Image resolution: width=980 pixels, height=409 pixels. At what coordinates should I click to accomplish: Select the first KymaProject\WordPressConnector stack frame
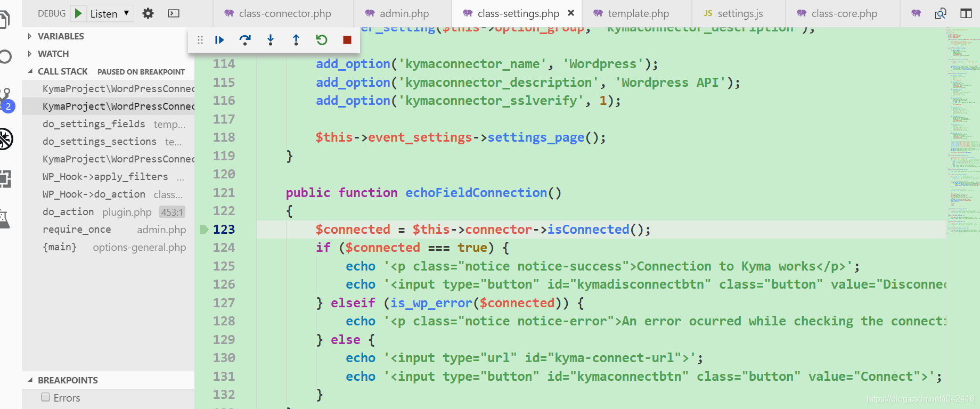(x=108, y=89)
